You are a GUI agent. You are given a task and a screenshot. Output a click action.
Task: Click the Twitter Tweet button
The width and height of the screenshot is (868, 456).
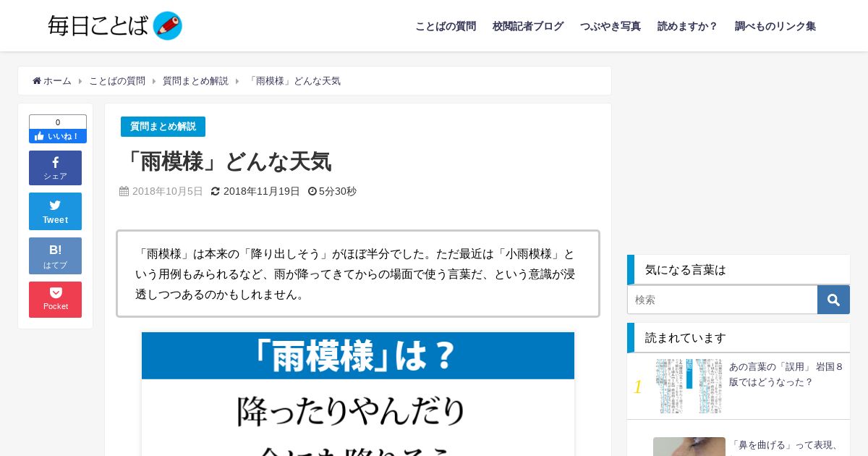[x=55, y=211]
